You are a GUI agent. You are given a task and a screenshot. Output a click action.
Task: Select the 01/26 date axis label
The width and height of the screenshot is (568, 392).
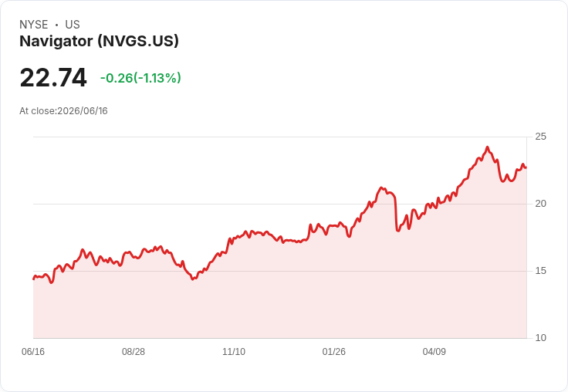pyautogui.click(x=334, y=351)
